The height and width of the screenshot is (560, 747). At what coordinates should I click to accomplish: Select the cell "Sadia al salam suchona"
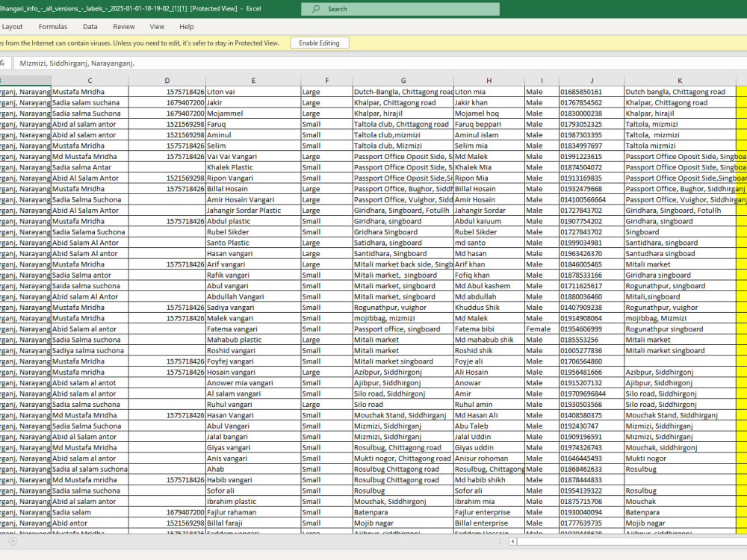90,469
